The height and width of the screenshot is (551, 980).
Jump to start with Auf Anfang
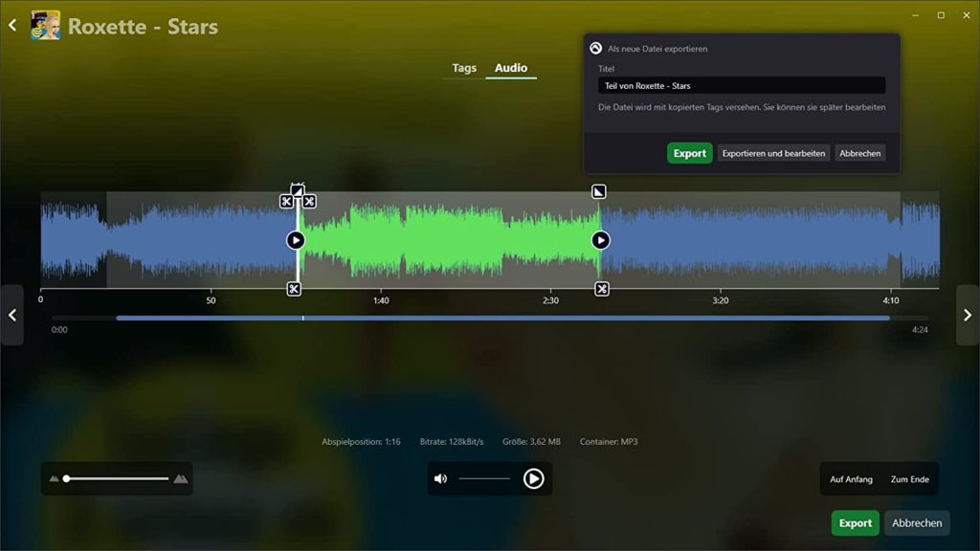(851, 479)
